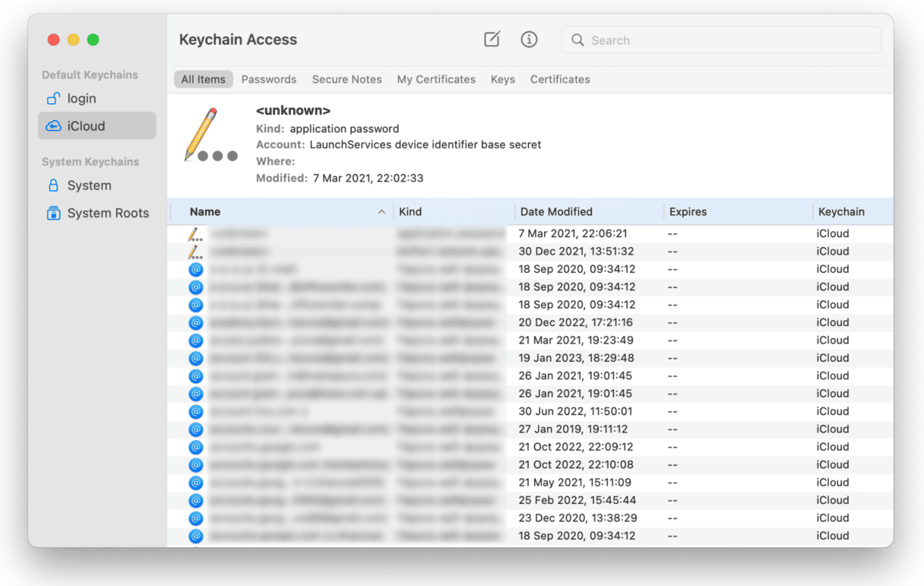
Task: Open the Secure Notes tab
Action: pos(346,79)
